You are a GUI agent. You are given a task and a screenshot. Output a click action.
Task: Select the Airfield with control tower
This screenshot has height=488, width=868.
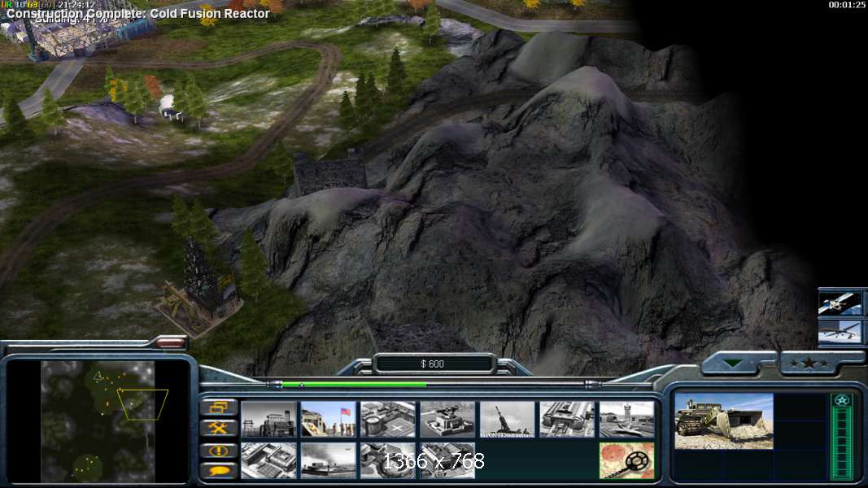click(x=627, y=420)
